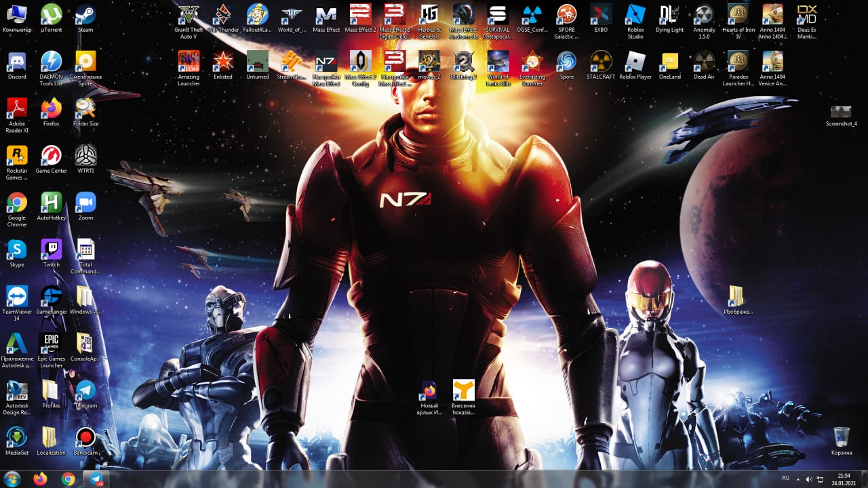868x488 pixels.
Task: Launch World of Tanks Blitz shortcut
Action: click(x=498, y=68)
